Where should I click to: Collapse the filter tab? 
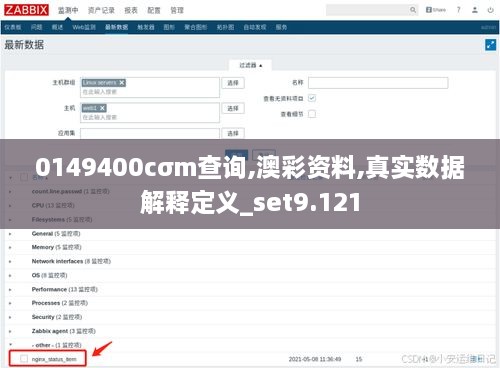pyautogui.click(x=251, y=65)
